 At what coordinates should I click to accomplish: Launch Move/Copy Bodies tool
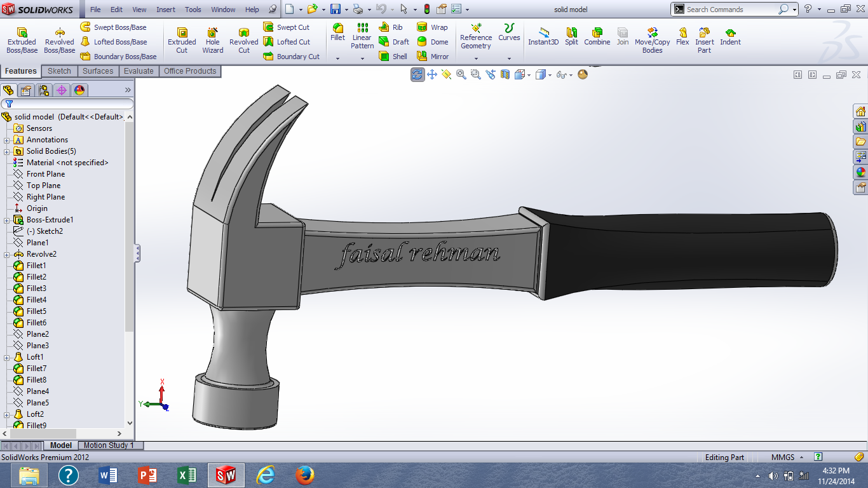point(653,39)
